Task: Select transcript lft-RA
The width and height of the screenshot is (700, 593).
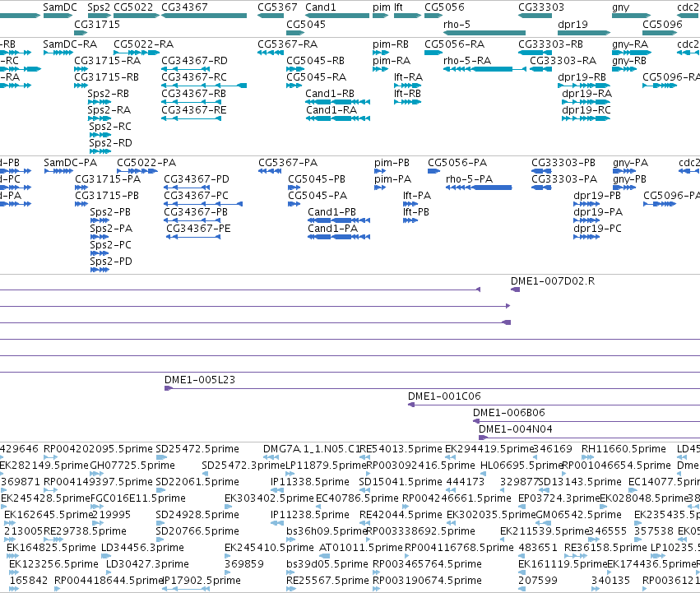Action: (409, 77)
